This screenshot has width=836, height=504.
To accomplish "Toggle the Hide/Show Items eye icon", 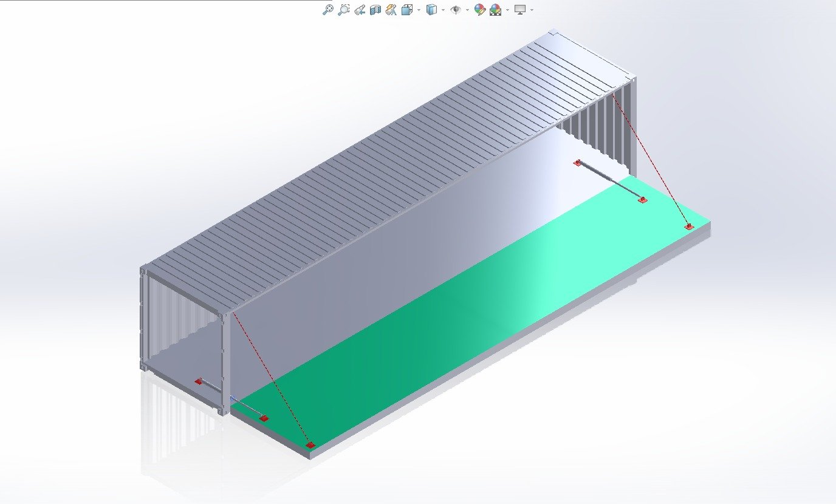I will (x=456, y=10).
